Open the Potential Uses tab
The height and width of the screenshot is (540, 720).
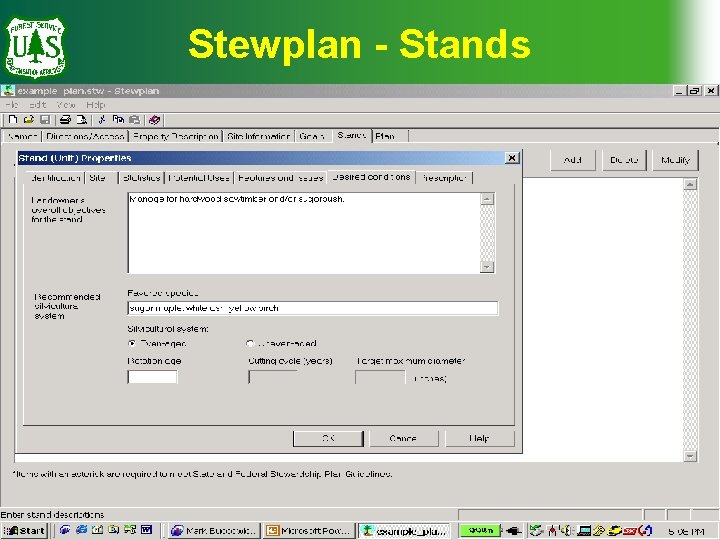coord(199,178)
